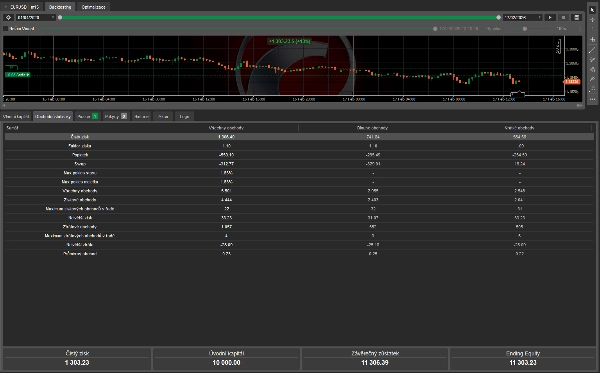The width and height of the screenshot is (600, 373).
Task: Click the green position label on the chart's left side
Action: click(17, 75)
